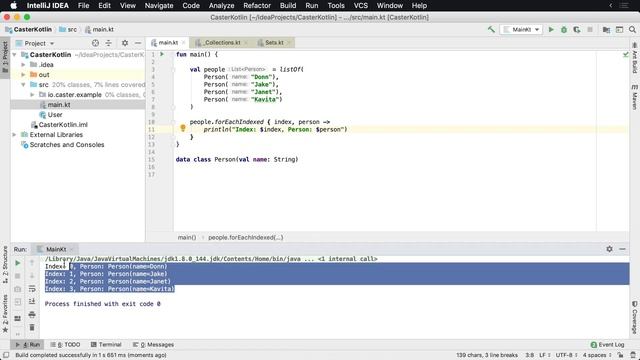Image resolution: width=640 pixels, height=360 pixels.
Task: Open the Event Log
Action: click(x=607, y=344)
